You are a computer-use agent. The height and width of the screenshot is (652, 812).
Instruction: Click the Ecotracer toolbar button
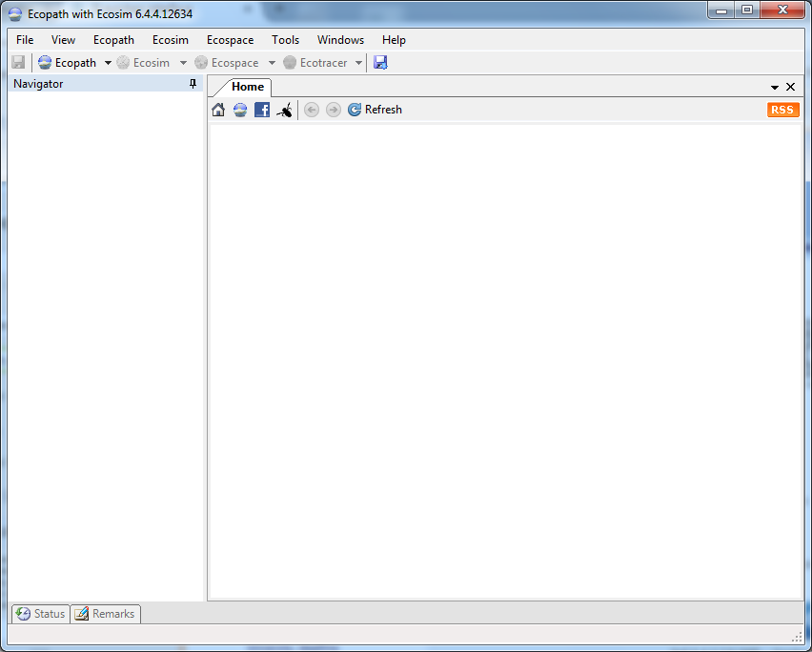pos(315,63)
